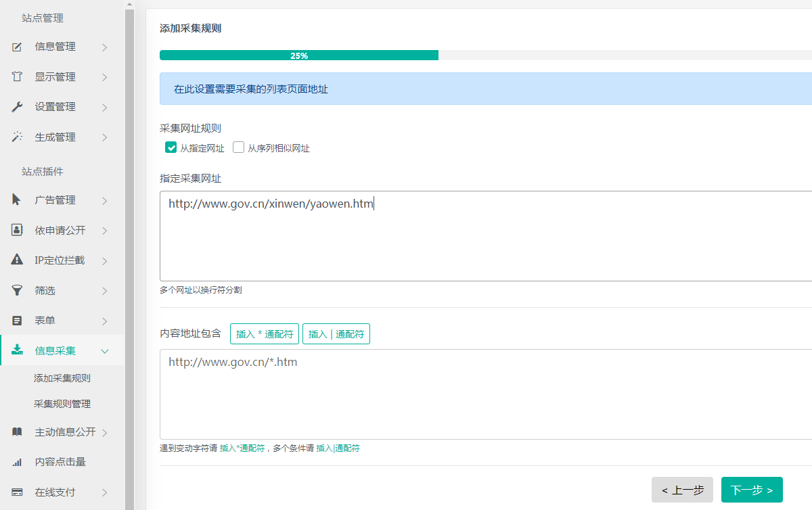Click the magic wand icon beside 生成管理
Image resolution: width=812 pixels, height=510 pixels.
point(18,137)
